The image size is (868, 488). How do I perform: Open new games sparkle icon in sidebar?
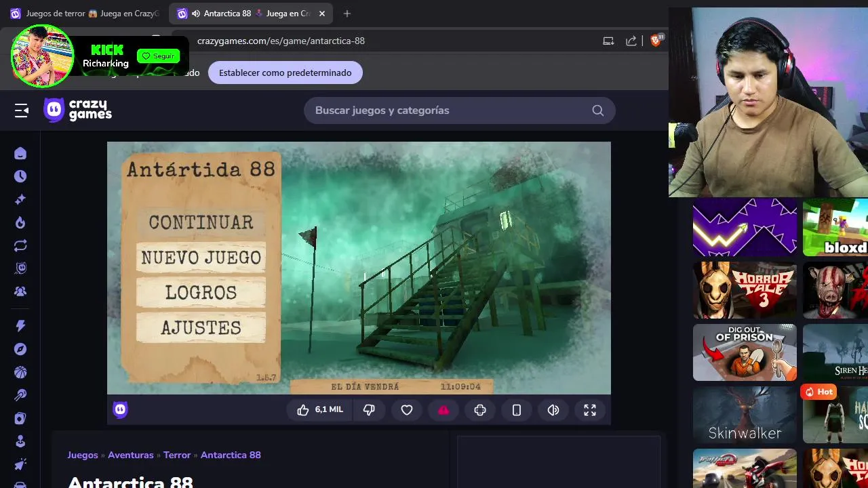pos(20,199)
